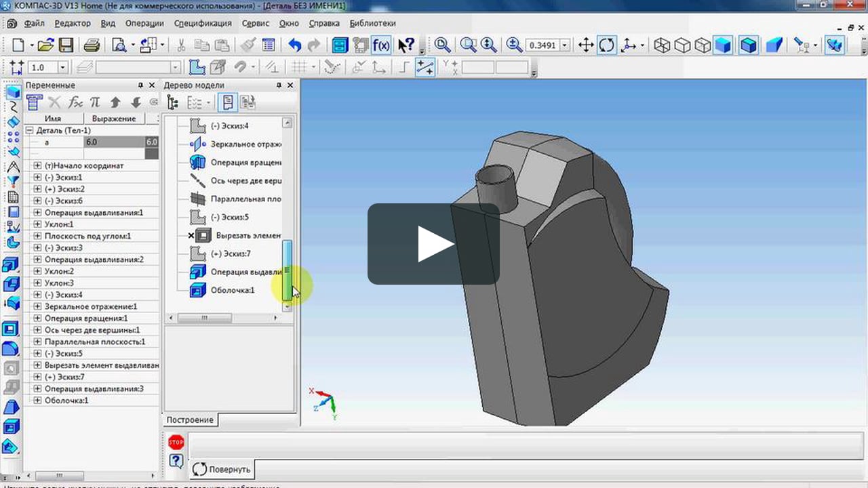868x488 pixels.
Task: Click the Повернуть tab button
Action: (221, 469)
